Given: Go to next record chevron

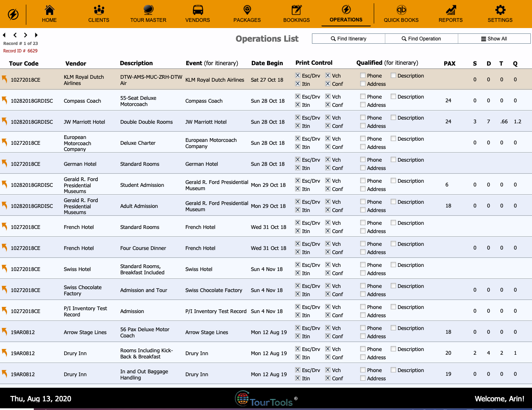Looking at the screenshot, I should [26, 35].
